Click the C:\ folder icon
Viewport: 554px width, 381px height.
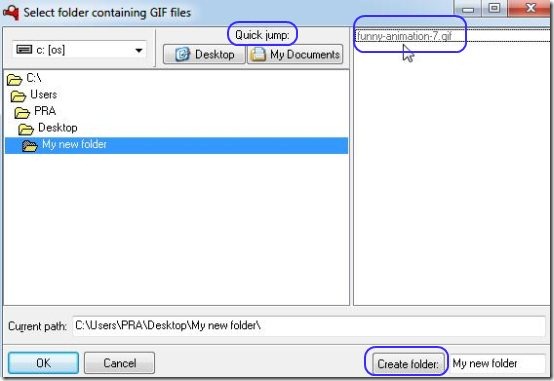coord(14,80)
